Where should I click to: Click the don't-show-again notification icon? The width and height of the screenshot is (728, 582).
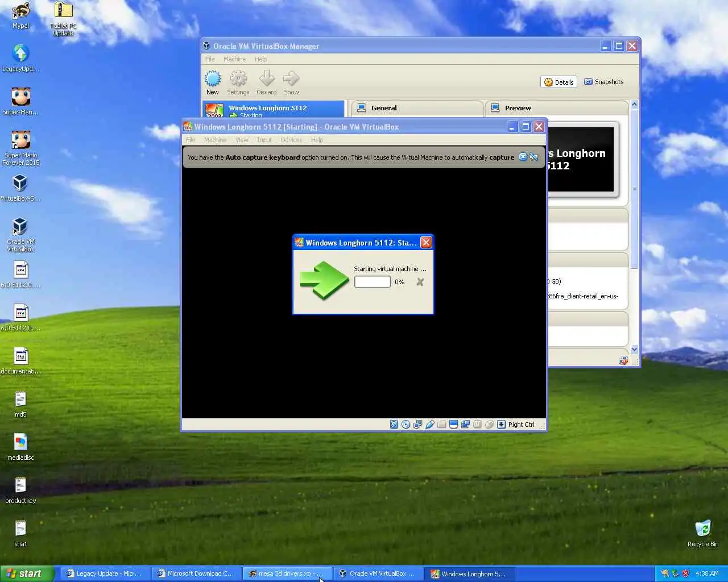point(533,157)
